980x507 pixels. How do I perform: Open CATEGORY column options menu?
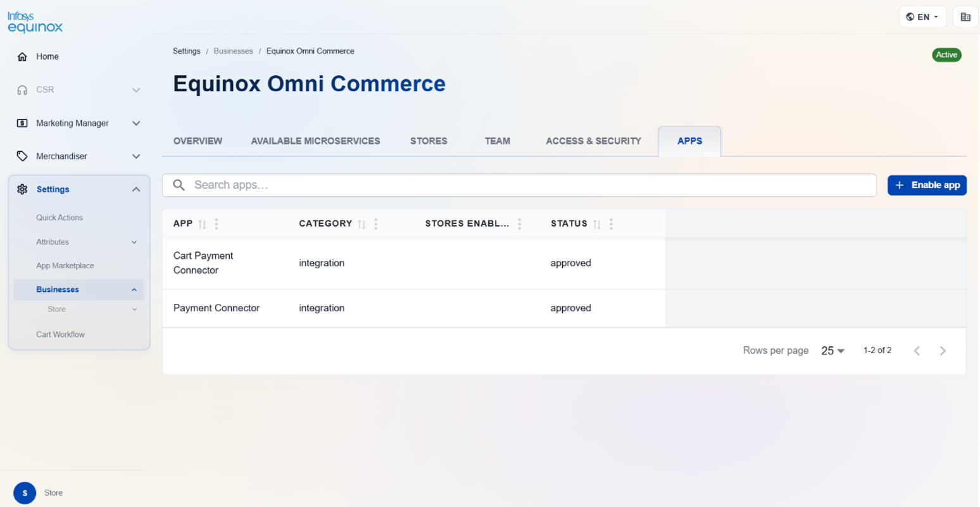pyautogui.click(x=375, y=224)
